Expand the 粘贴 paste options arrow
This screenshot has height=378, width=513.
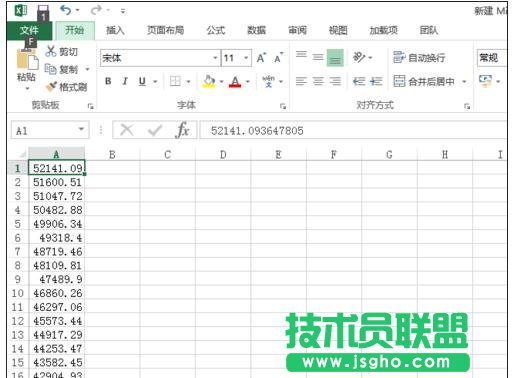(x=27, y=88)
